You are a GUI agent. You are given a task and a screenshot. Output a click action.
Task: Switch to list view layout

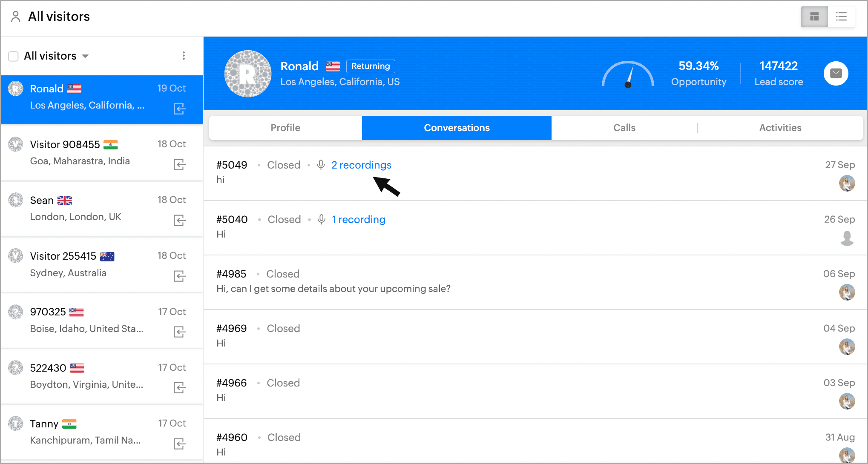point(841,17)
